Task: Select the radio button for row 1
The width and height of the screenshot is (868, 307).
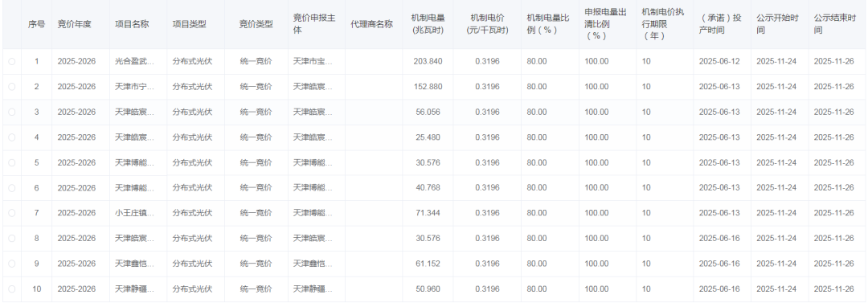Action: [x=11, y=61]
